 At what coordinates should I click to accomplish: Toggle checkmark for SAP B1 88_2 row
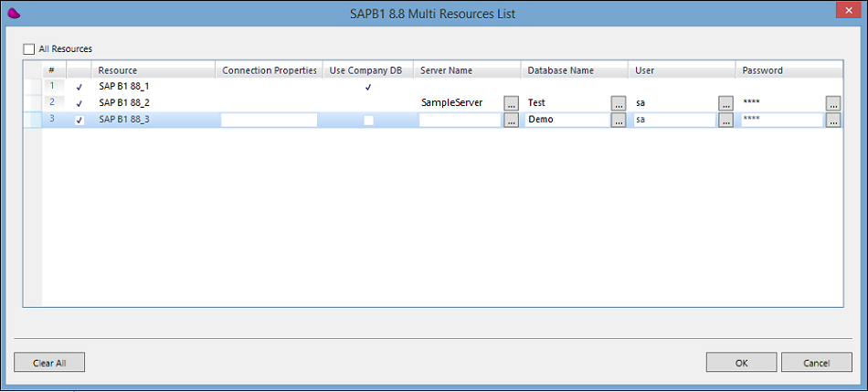tap(79, 103)
